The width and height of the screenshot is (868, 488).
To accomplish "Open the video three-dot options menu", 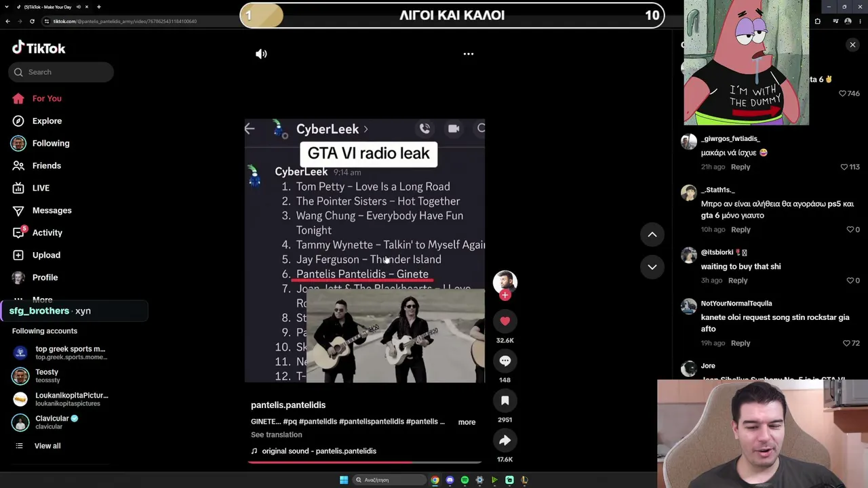I will [469, 54].
